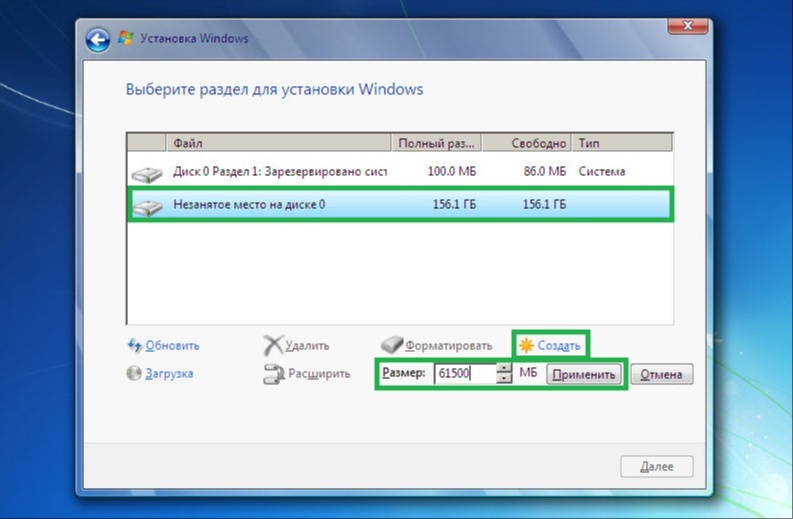Click the Форматировать link

pos(449,345)
